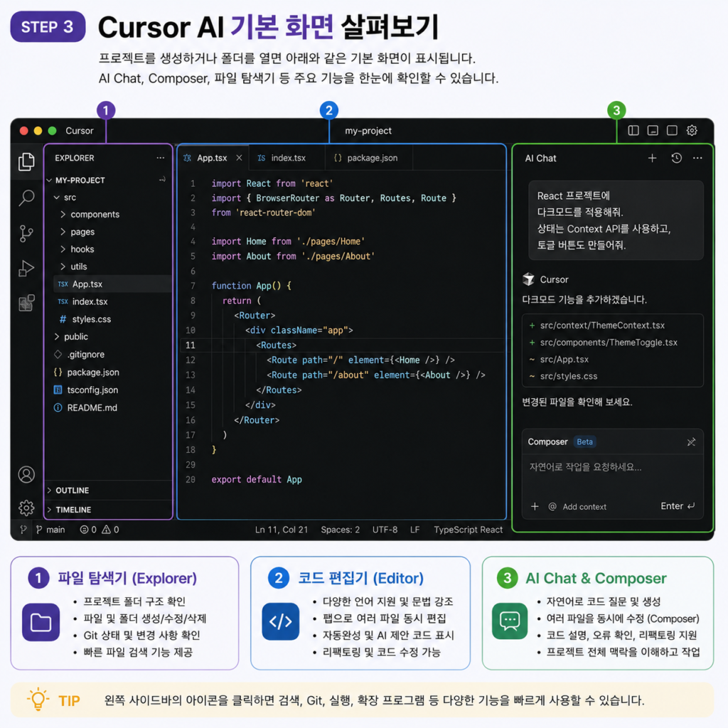Open Cursor settings gear in title bar

[x=692, y=131]
